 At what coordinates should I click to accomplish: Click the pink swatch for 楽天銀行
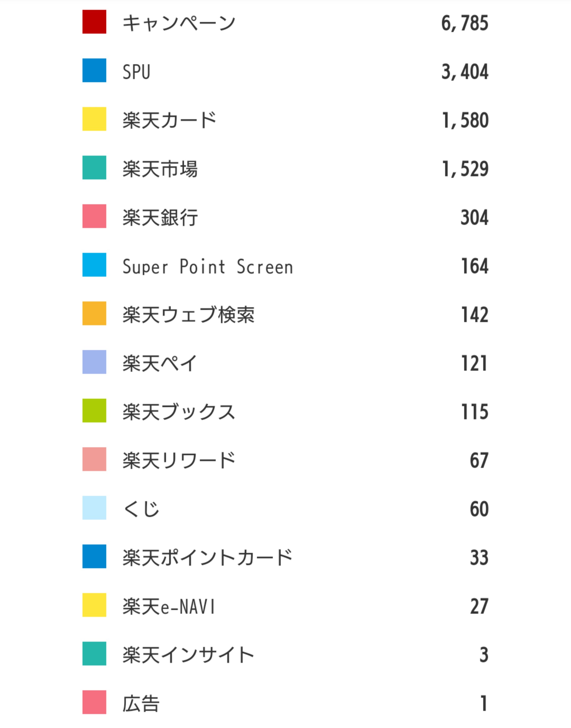click(x=94, y=216)
